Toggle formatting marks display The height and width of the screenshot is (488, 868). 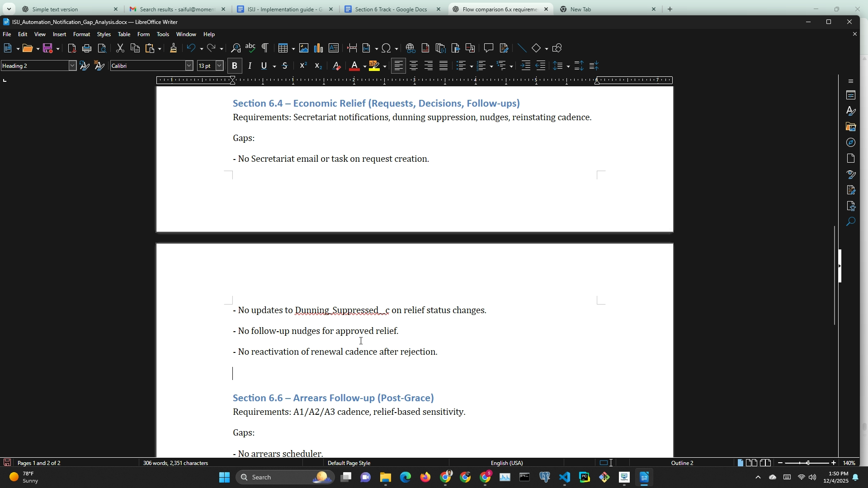tap(265, 48)
